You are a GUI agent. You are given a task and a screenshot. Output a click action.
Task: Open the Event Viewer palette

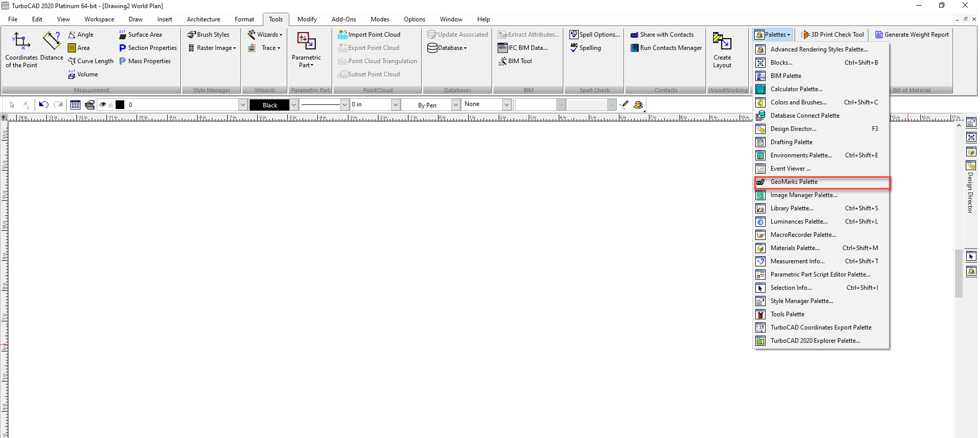[822, 169]
